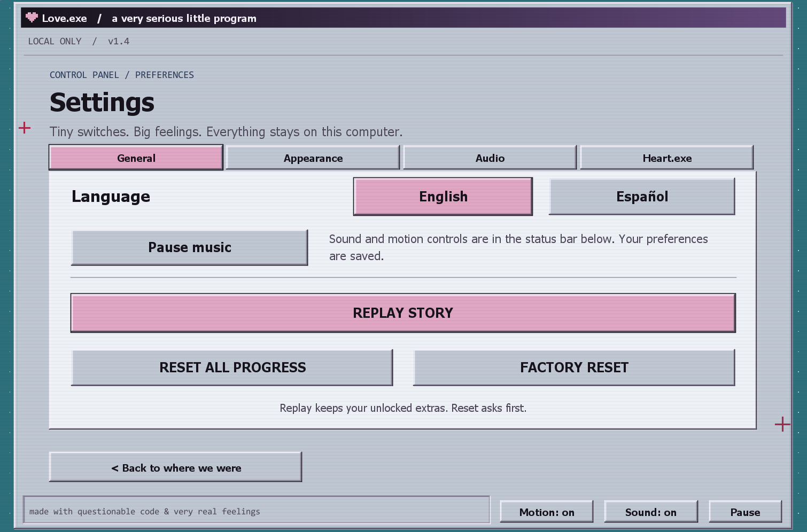Pause the music
Screen dimensions: 807x532
pyautogui.click(x=190, y=247)
